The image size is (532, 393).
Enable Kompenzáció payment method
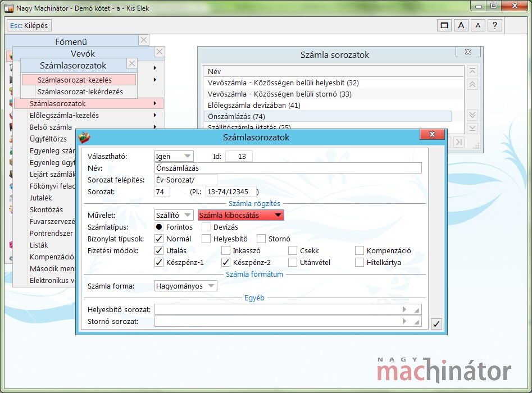pos(360,250)
